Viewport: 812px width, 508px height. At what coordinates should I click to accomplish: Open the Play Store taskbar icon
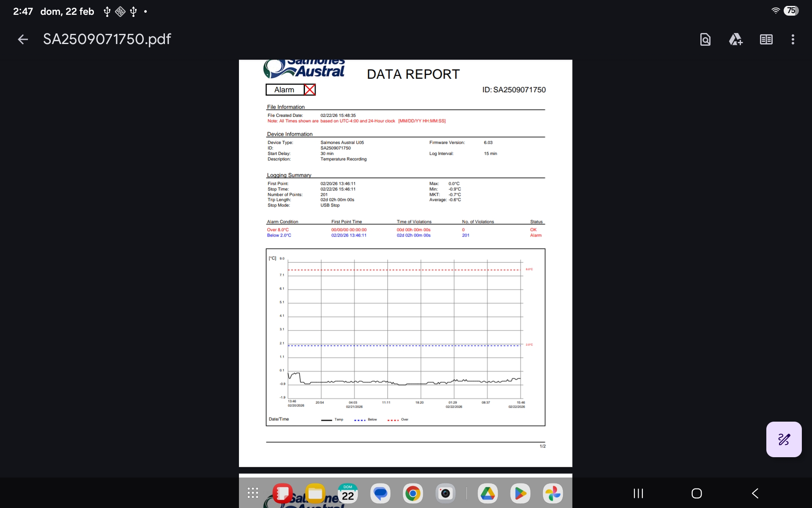[520, 493]
